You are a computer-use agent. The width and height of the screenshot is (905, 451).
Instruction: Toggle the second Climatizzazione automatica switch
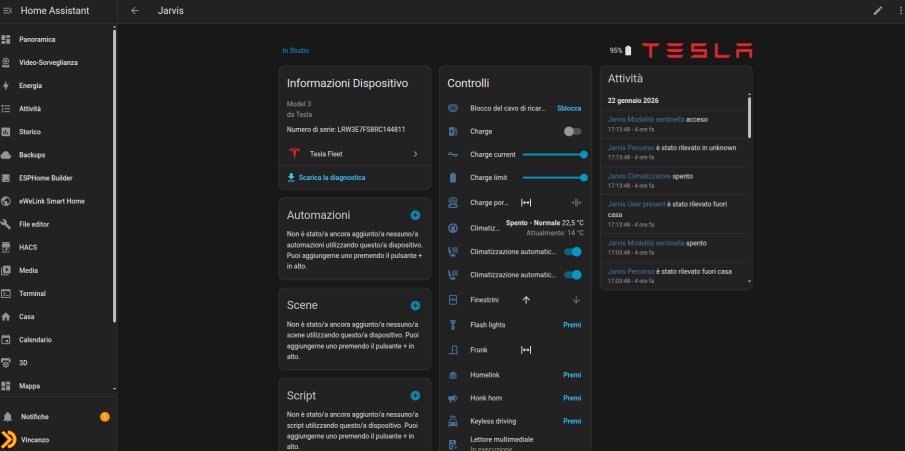[573, 275]
